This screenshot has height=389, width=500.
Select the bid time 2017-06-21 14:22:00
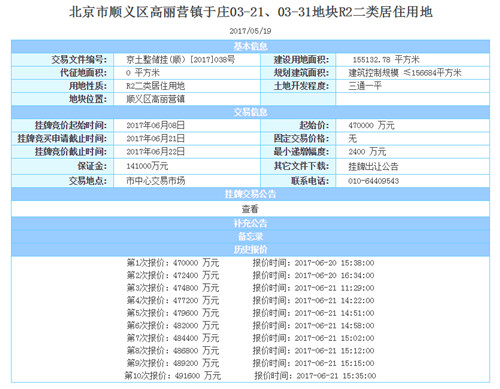coord(334,300)
